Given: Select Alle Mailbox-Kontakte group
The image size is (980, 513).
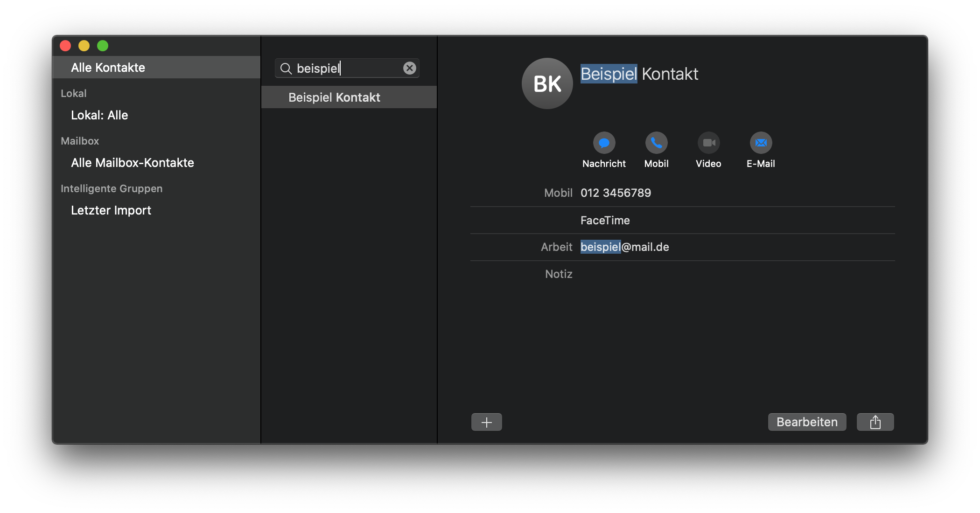Looking at the screenshot, I should coord(133,163).
